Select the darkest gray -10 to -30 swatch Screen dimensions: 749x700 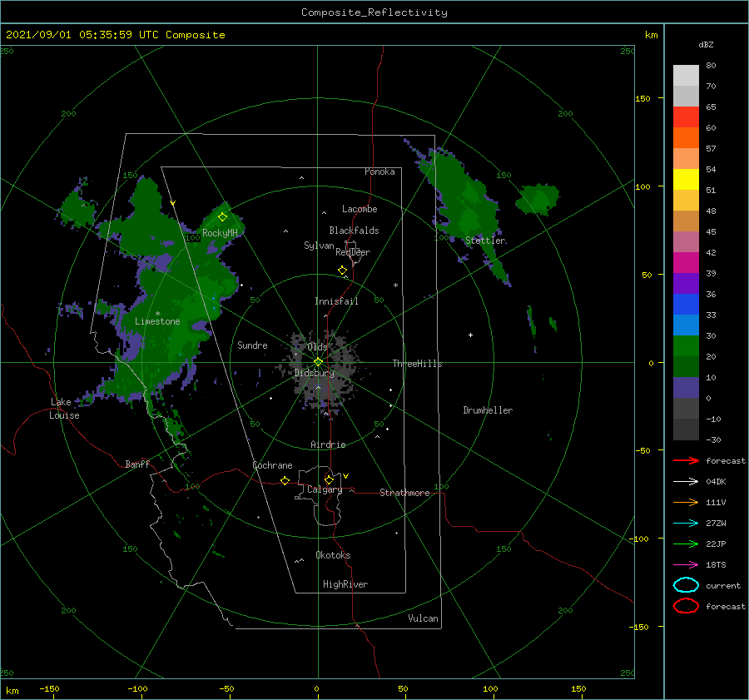click(x=686, y=429)
